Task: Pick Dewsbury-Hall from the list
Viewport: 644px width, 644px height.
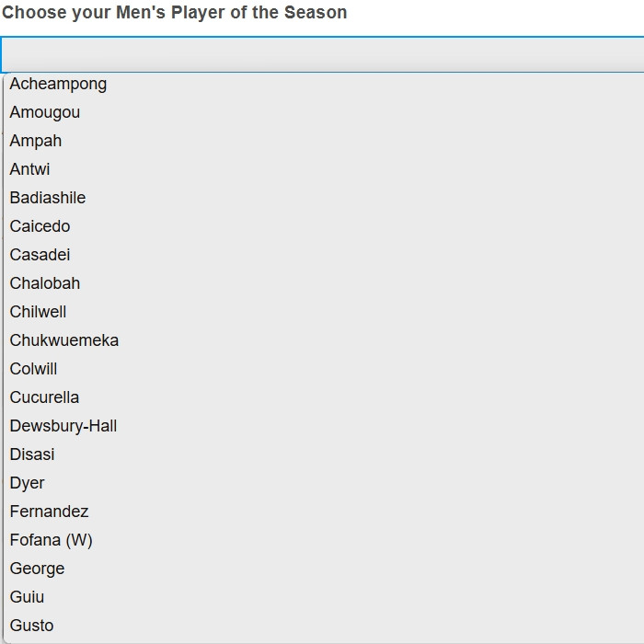Action: tap(324, 426)
